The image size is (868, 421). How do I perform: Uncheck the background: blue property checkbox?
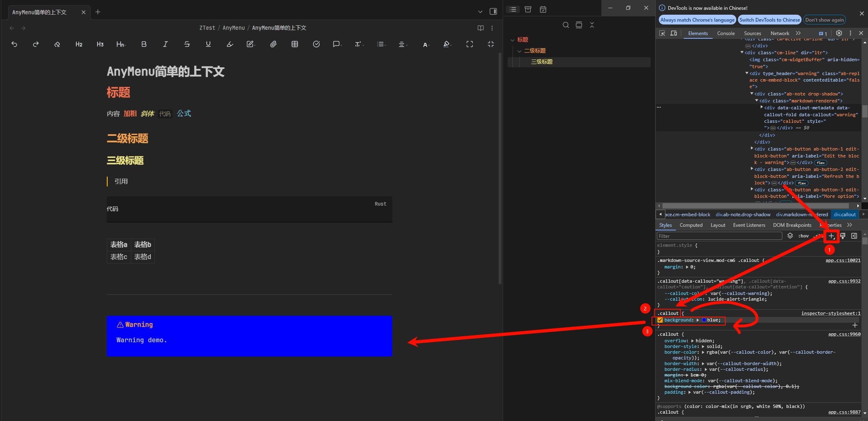tap(660, 320)
